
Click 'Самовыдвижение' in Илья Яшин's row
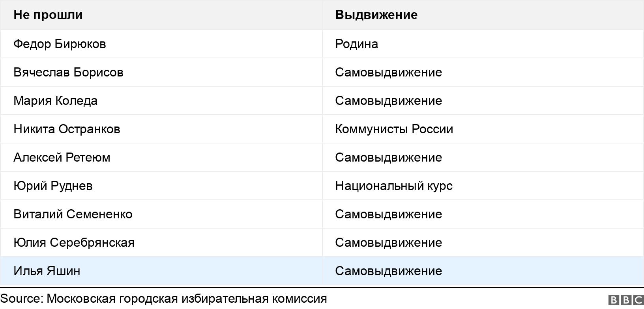point(388,271)
